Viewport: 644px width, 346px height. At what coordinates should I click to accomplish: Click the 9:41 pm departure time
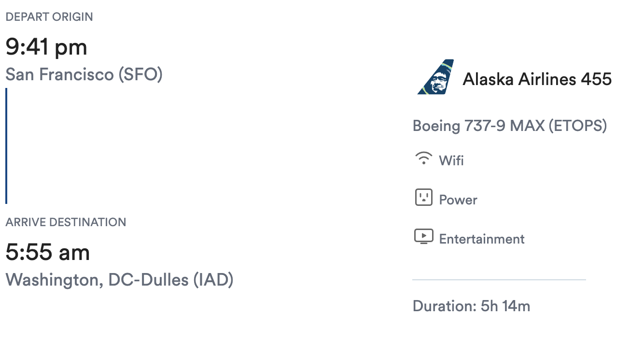coord(46,47)
